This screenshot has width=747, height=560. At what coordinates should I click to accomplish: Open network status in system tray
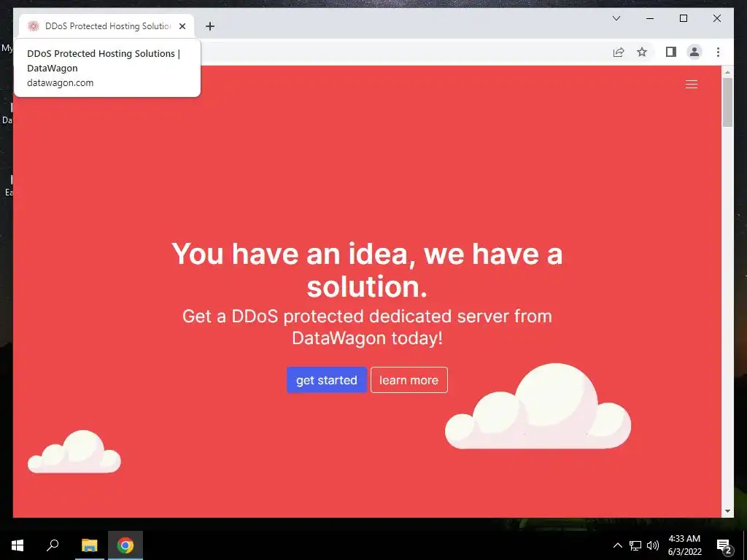click(635, 545)
